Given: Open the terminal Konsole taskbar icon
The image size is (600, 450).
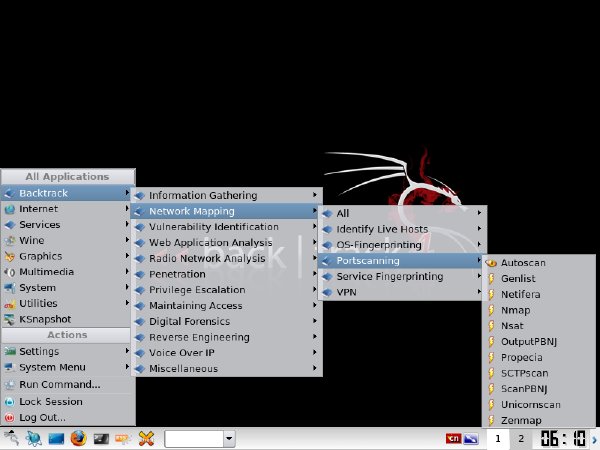Looking at the screenshot, I should tap(101, 439).
